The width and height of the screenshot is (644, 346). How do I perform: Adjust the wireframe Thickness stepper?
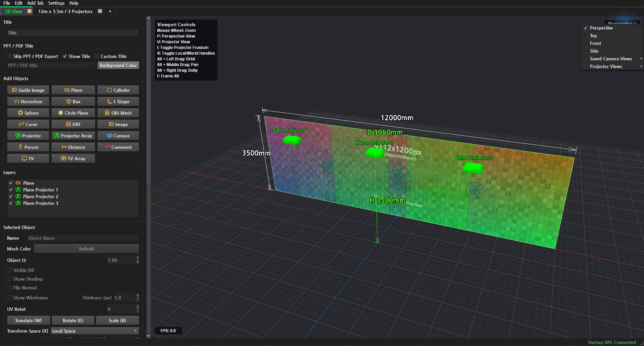[138, 298]
